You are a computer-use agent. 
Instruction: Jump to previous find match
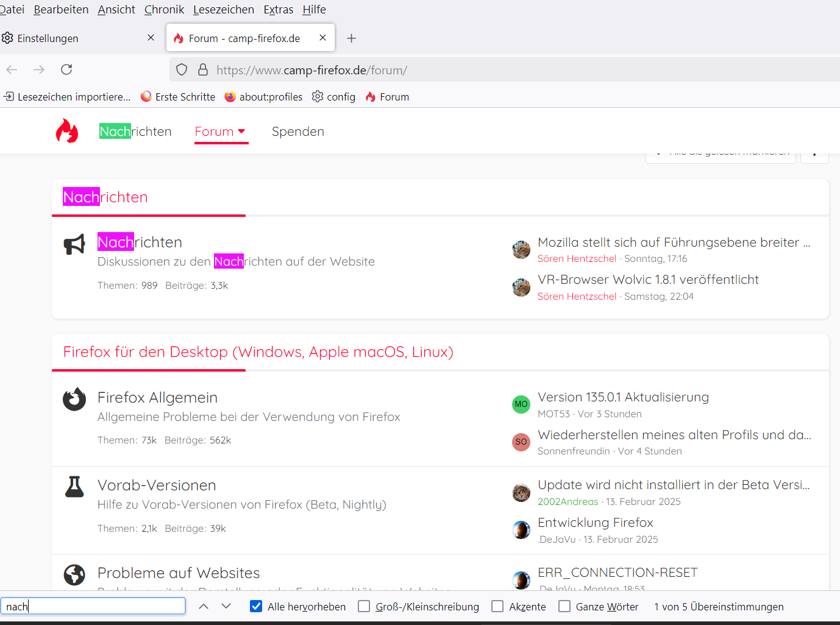[204, 606]
